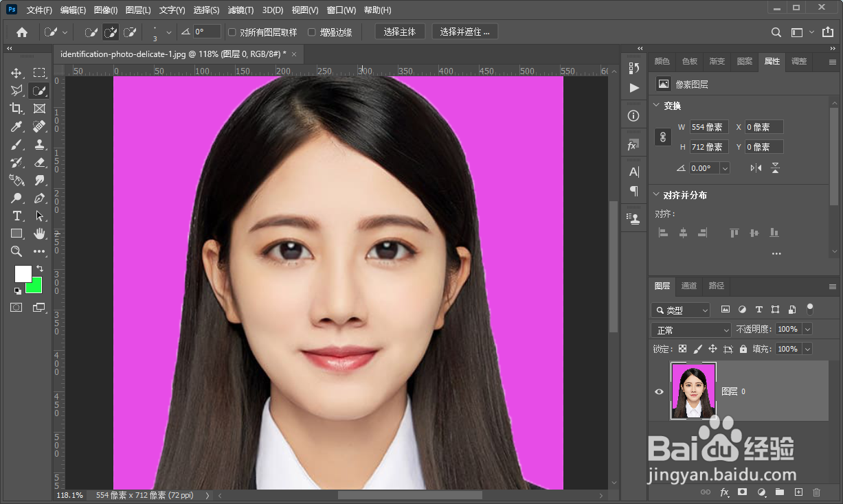Open the History panel icon
This screenshot has height=504, width=843.
pos(633,68)
